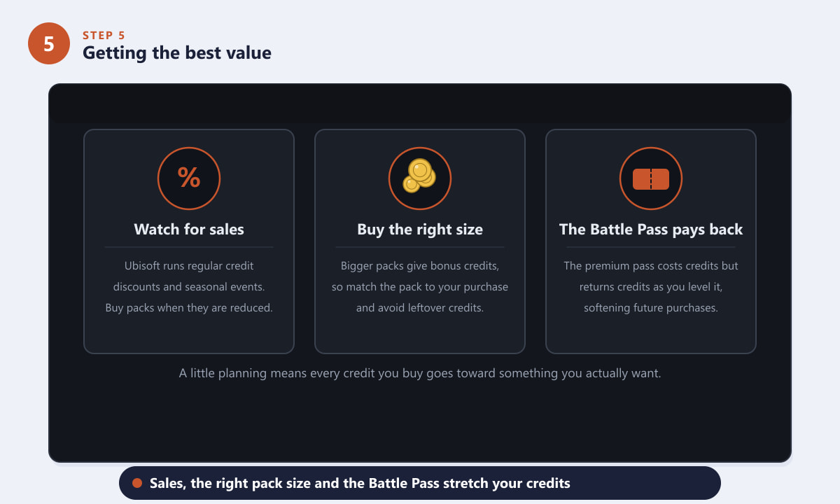The width and height of the screenshot is (840, 504).
Task: Open the Battle Pass pays back card
Action: (651, 241)
